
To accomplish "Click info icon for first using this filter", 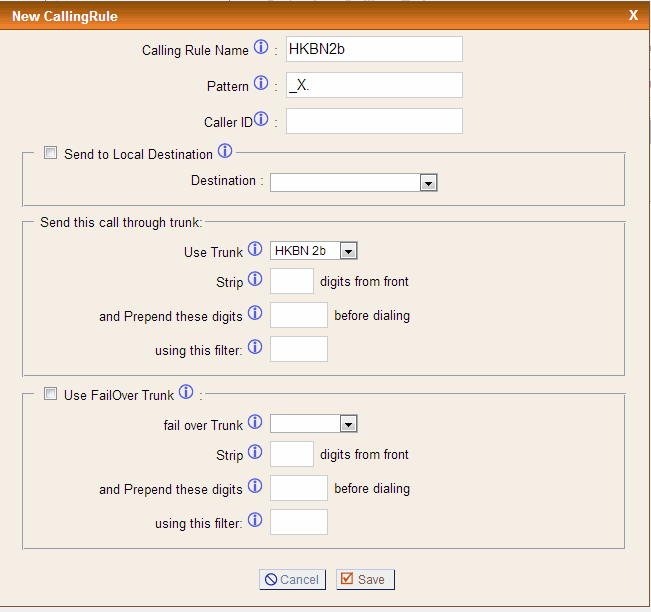I will point(255,347).
